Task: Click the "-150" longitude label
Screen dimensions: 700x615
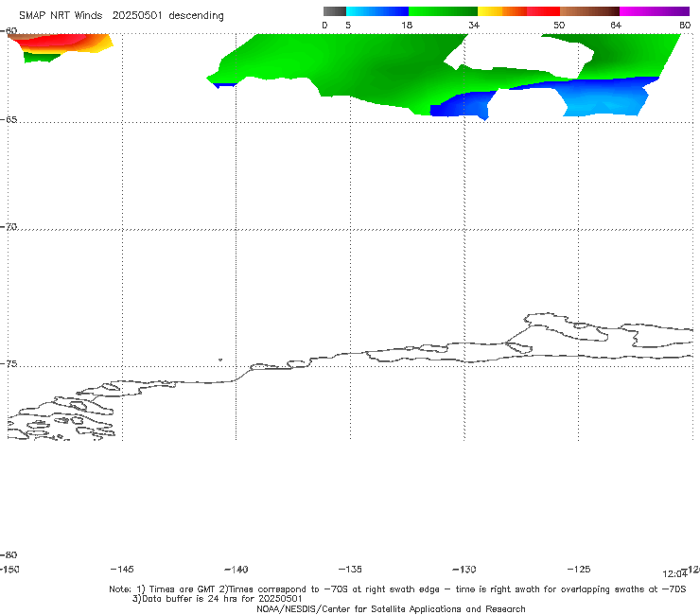Action: pos(9,569)
